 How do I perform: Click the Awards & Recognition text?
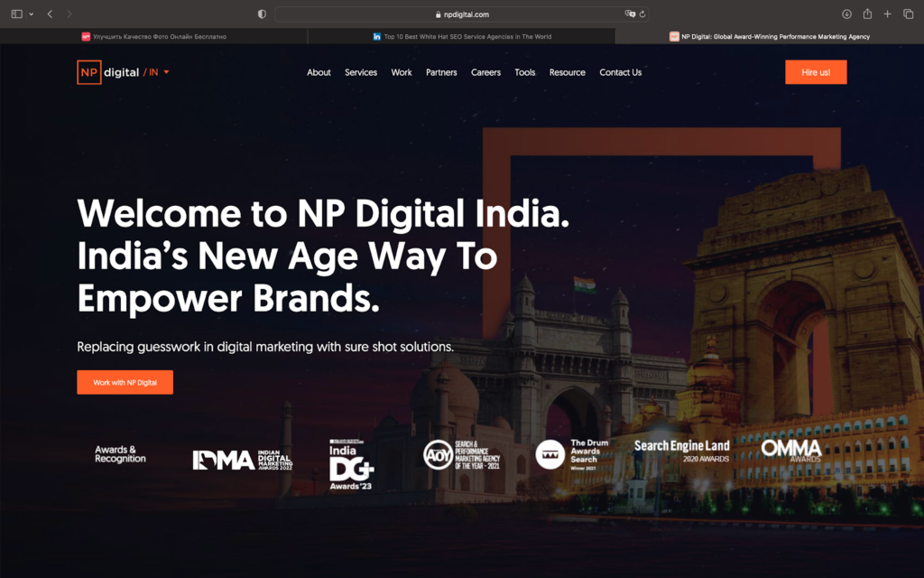[120, 454]
